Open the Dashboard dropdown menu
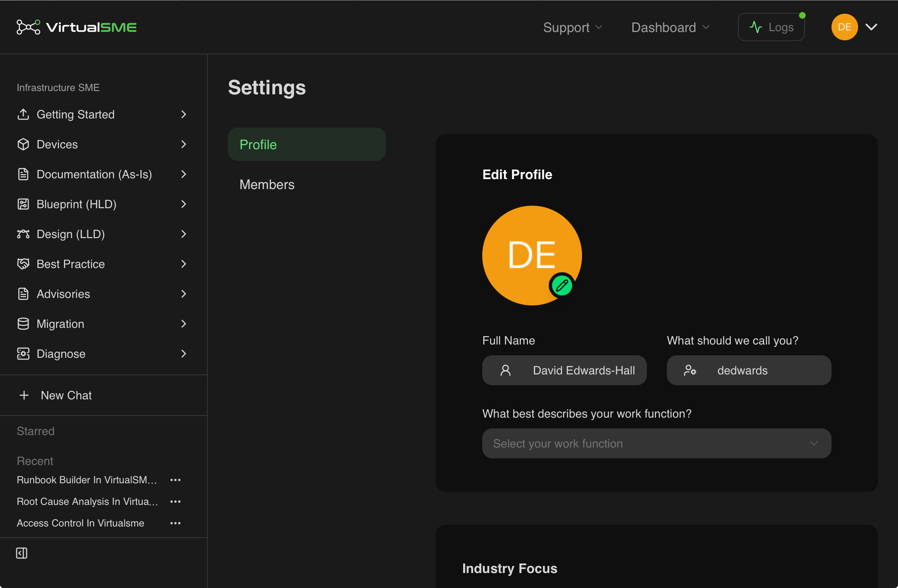The width and height of the screenshot is (898, 588). (x=670, y=27)
